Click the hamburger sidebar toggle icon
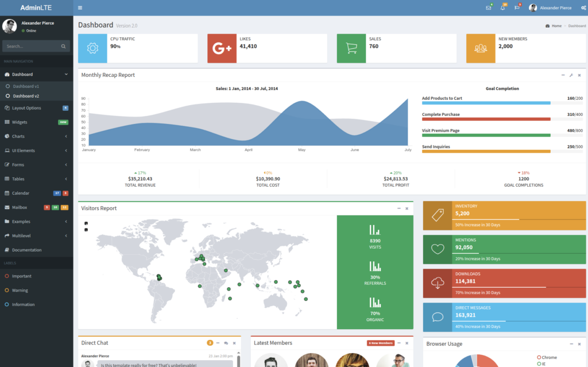Screen dimensions: 588x367 tap(80, 8)
